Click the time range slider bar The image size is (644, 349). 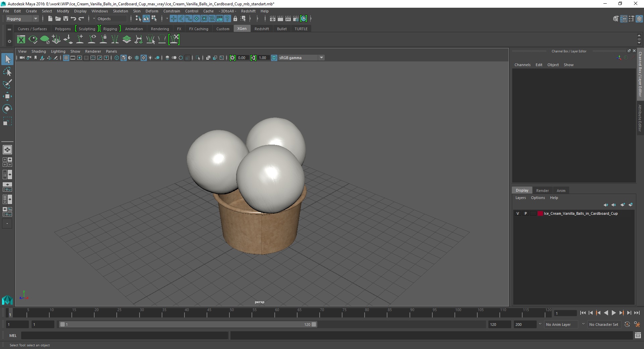(x=188, y=325)
